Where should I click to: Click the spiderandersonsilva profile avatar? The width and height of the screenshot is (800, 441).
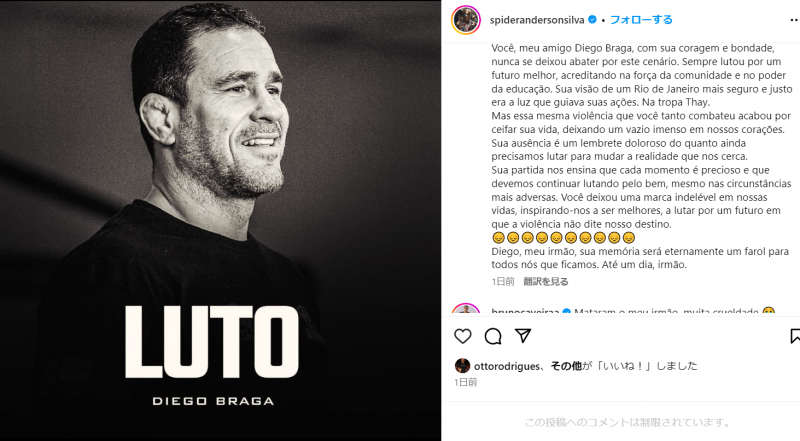pos(466,20)
